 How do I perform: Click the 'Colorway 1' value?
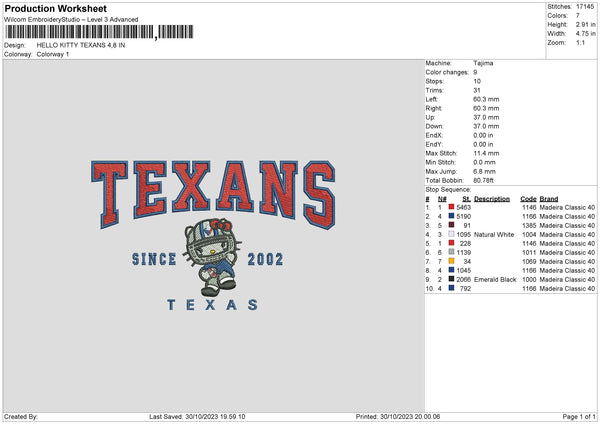(x=53, y=54)
